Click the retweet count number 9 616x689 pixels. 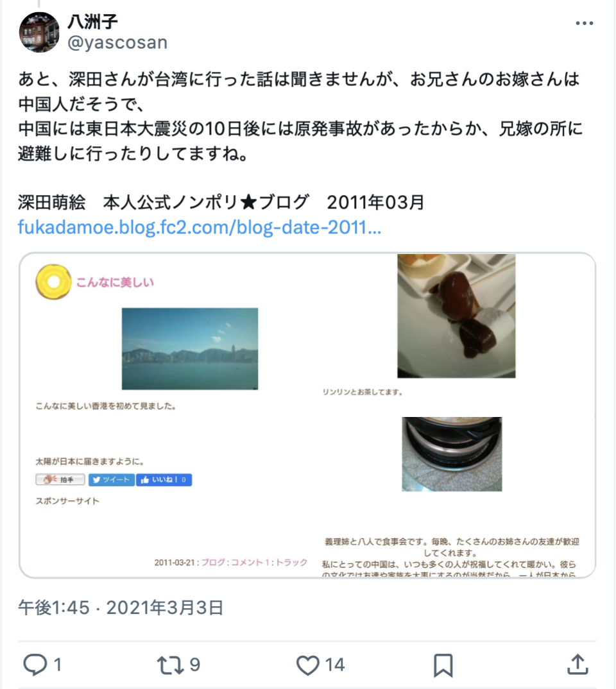pos(194,665)
